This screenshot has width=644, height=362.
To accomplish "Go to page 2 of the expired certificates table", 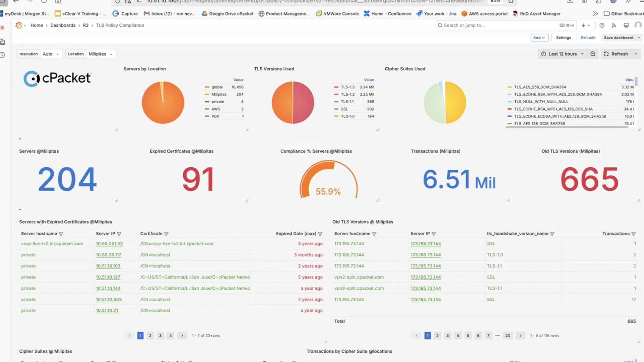I will 150,335.
